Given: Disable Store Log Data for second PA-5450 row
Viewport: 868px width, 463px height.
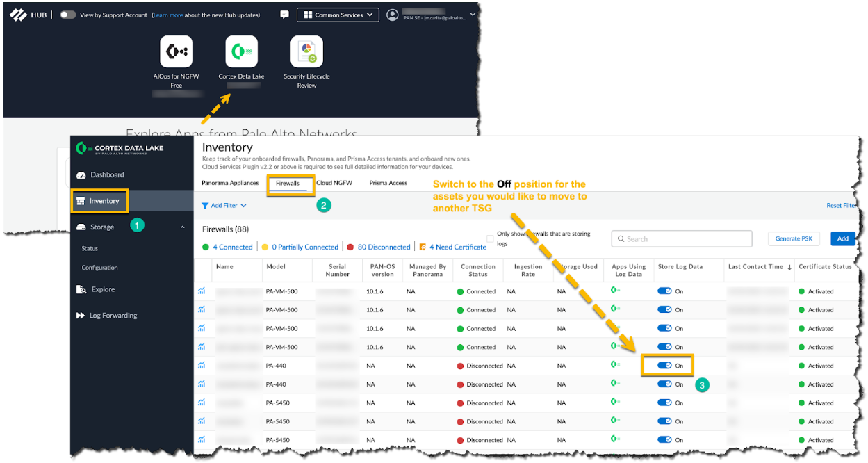Looking at the screenshot, I should 664,421.
